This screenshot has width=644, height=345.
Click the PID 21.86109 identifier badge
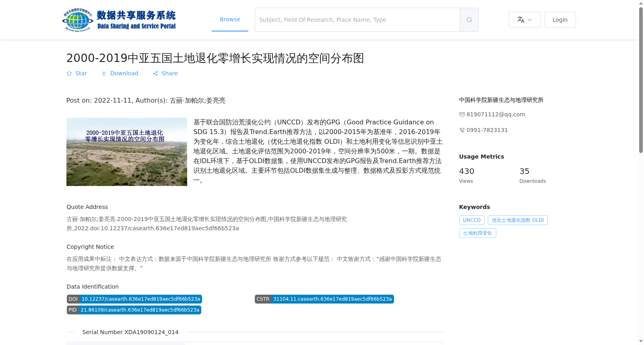(134, 310)
